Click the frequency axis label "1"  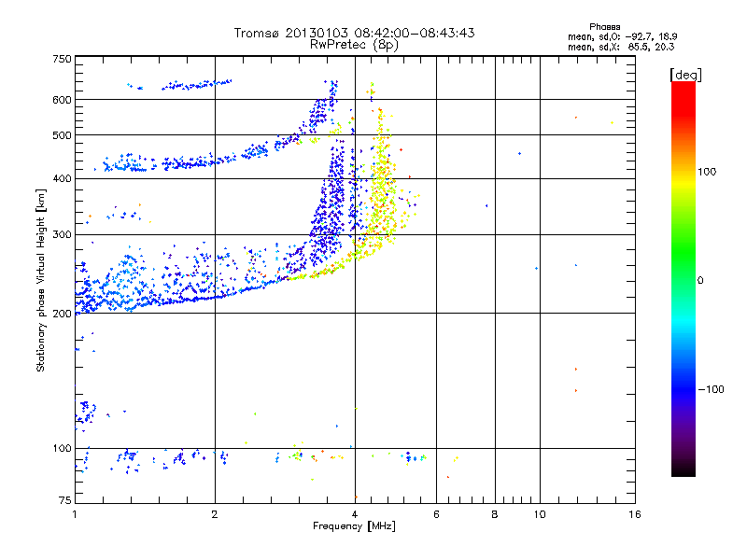[75, 514]
